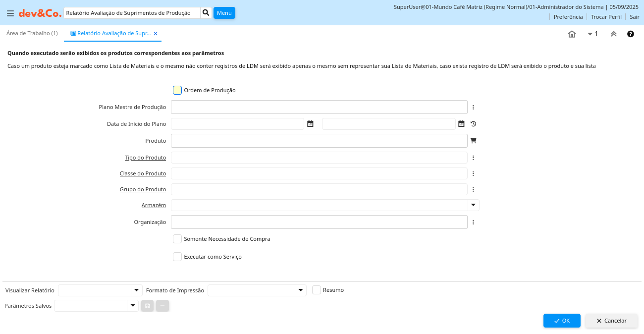Collapse header using double chevron icon
The height and width of the screenshot is (334, 644).
[x=613, y=34]
